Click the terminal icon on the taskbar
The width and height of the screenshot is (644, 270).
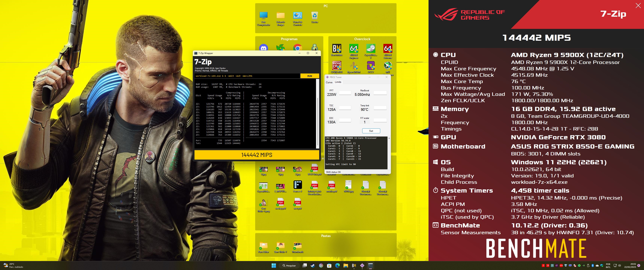point(370,265)
